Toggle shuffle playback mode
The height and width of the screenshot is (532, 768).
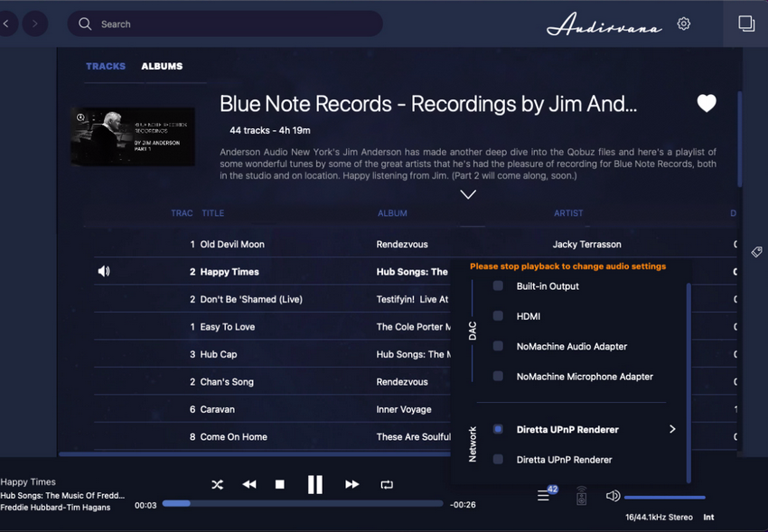tap(217, 484)
